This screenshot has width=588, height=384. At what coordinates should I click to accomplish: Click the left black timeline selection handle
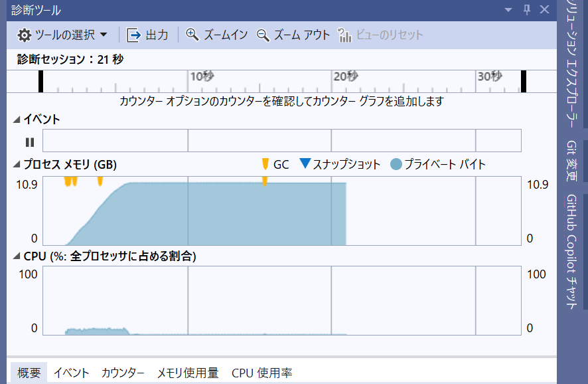pyautogui.click(x=41, y=81)
